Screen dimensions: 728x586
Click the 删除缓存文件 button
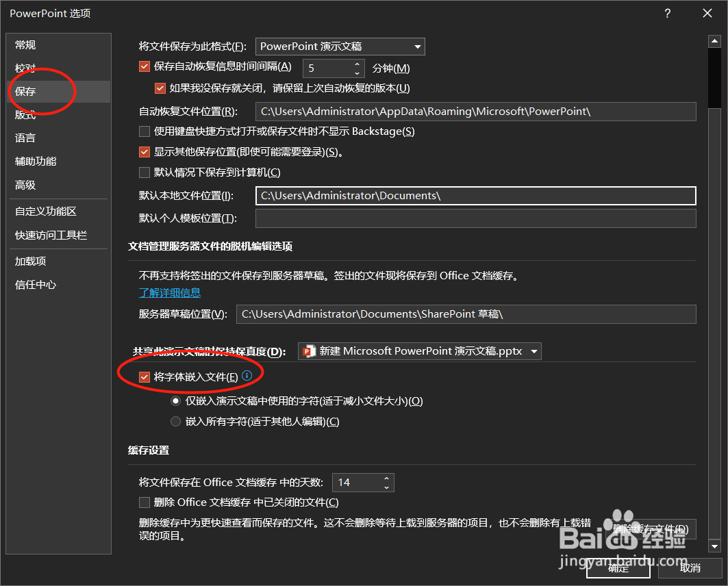[x=650, y=529]
